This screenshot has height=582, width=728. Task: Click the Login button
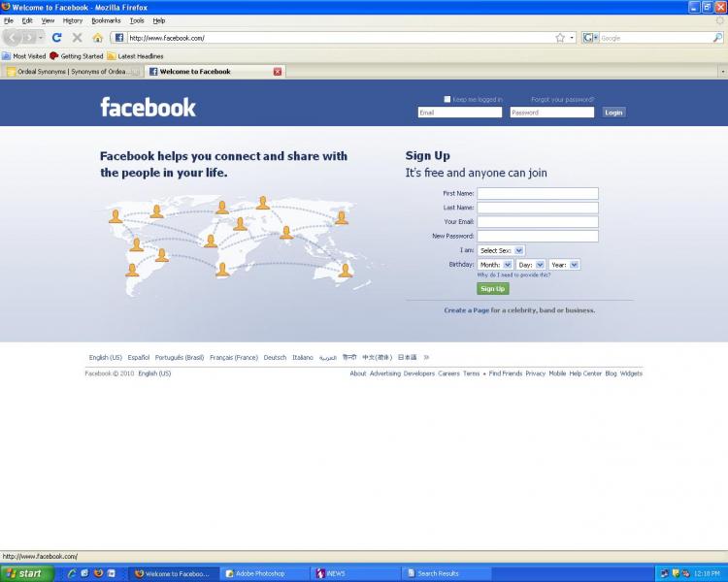[613, 113]
